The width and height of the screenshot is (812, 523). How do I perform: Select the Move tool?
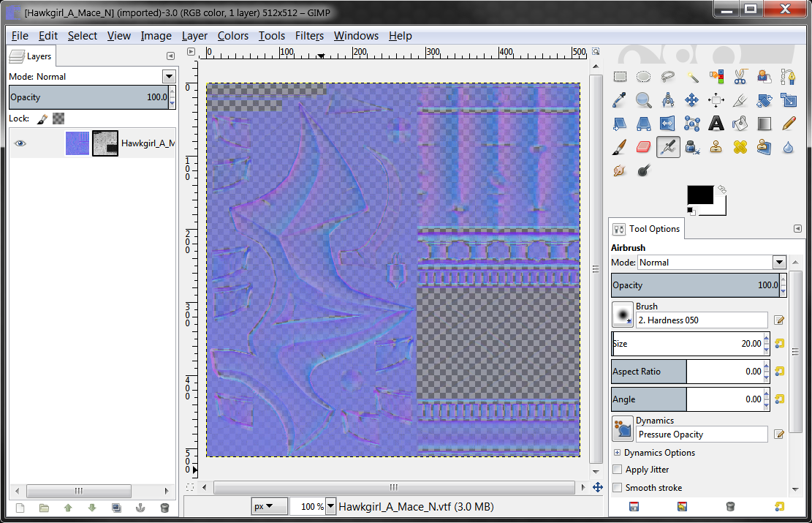[692, 99]
